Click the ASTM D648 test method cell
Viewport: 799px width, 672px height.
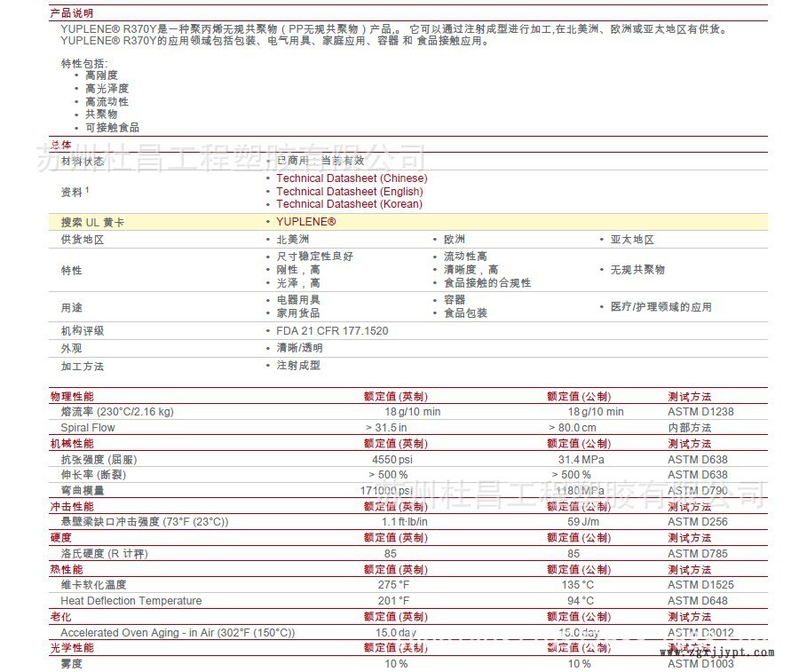tap(698, 601)
